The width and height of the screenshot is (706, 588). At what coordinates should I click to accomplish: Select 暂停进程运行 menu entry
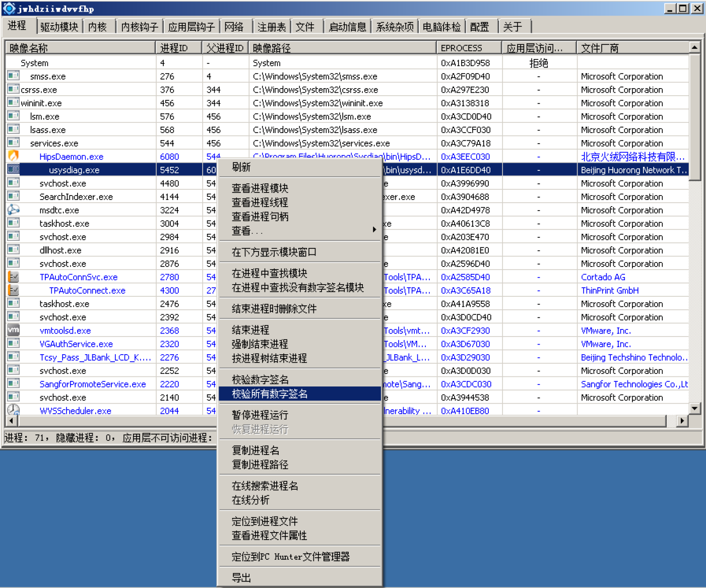(300, 415)
